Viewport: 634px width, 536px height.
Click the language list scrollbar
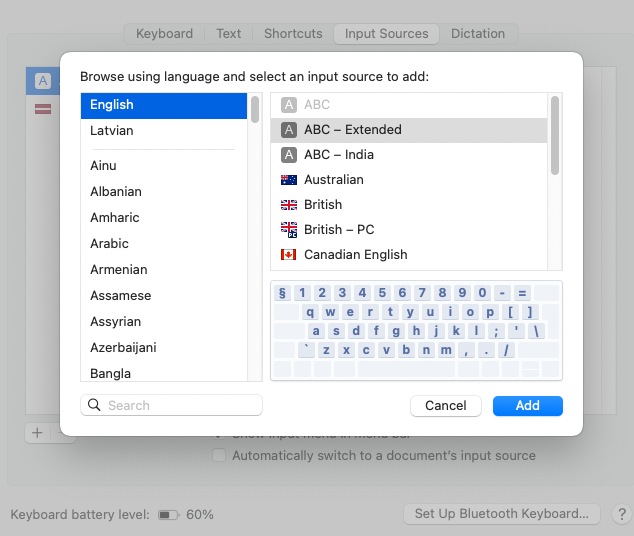click(x=255, y=109)
